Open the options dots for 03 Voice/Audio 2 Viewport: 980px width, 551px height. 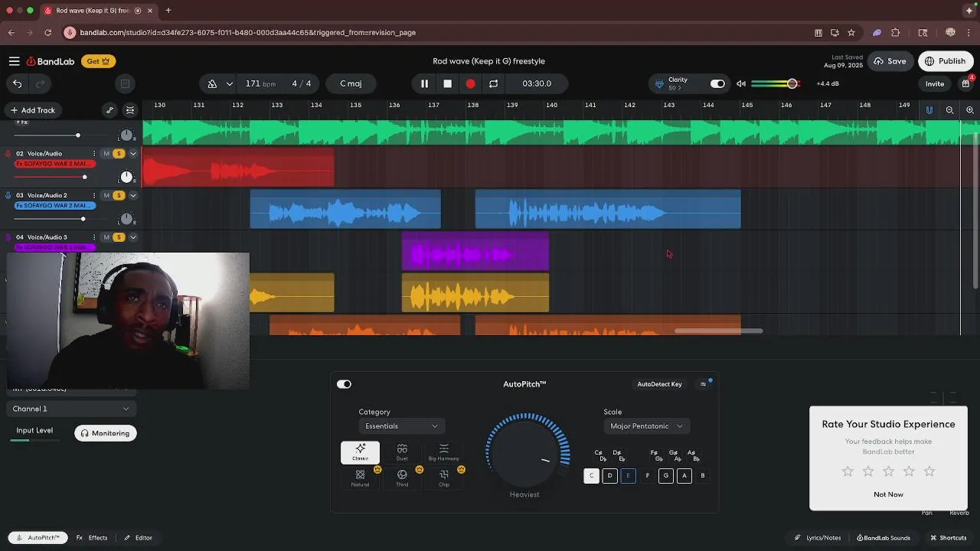pos(94,195)
